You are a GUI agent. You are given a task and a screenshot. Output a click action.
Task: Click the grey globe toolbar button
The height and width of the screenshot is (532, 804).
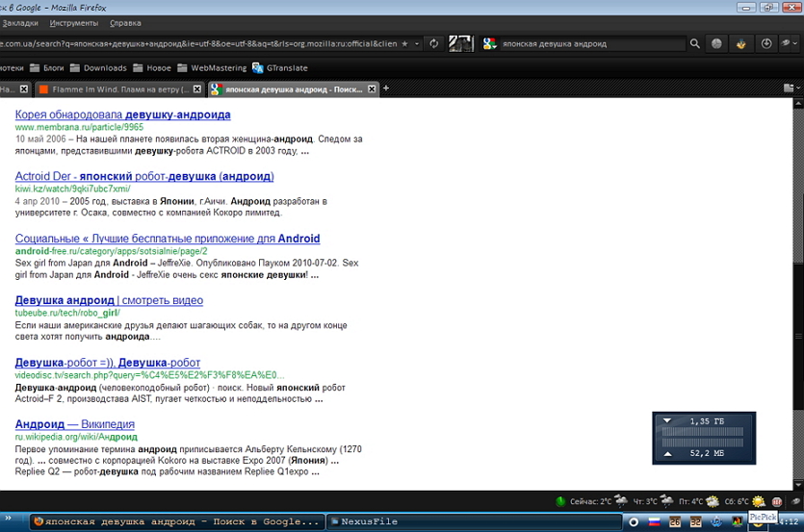pyautogui.click(x=716, y=44)
